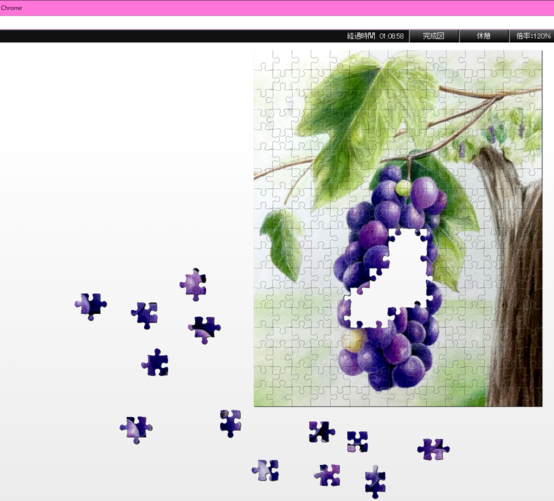This screenshot has height=501, width=554.
Task: Click the green unripe grape on the puzzle
Action: pyautogui.click(x=403, y=188)
